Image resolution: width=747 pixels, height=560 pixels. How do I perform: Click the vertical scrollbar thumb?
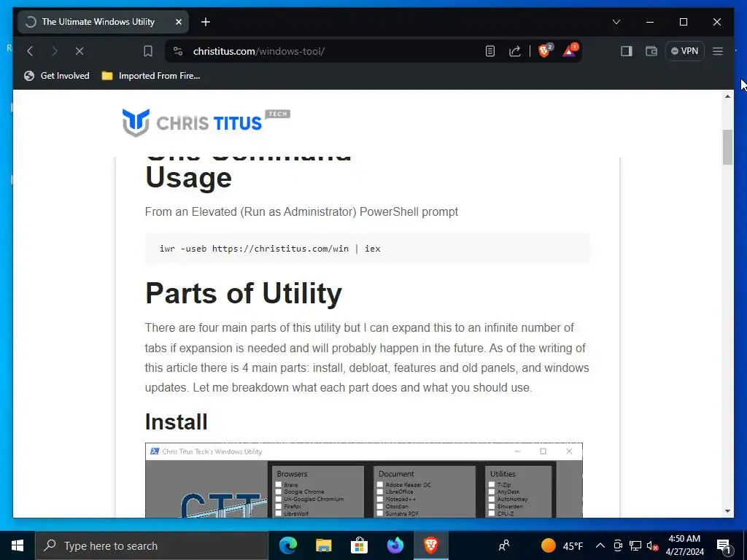(x=727, y=147)
